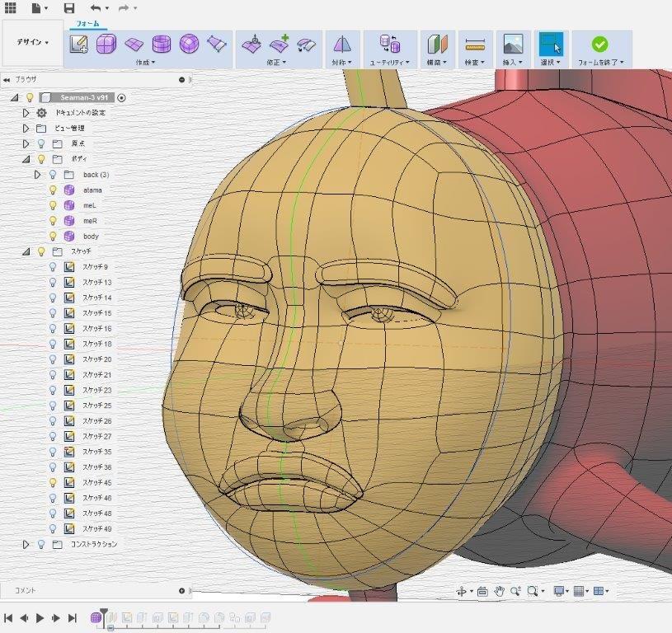Click the Construct plane icon
Viewport: 672px width, 633px height.
pos(437,45)
